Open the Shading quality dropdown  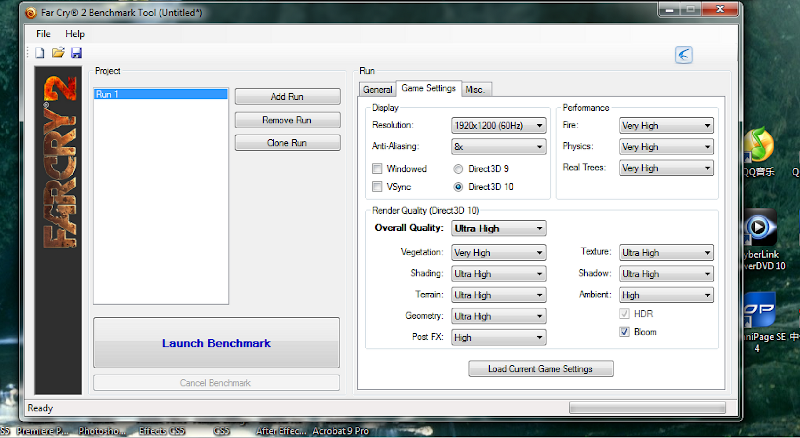(x=498, y=274)
